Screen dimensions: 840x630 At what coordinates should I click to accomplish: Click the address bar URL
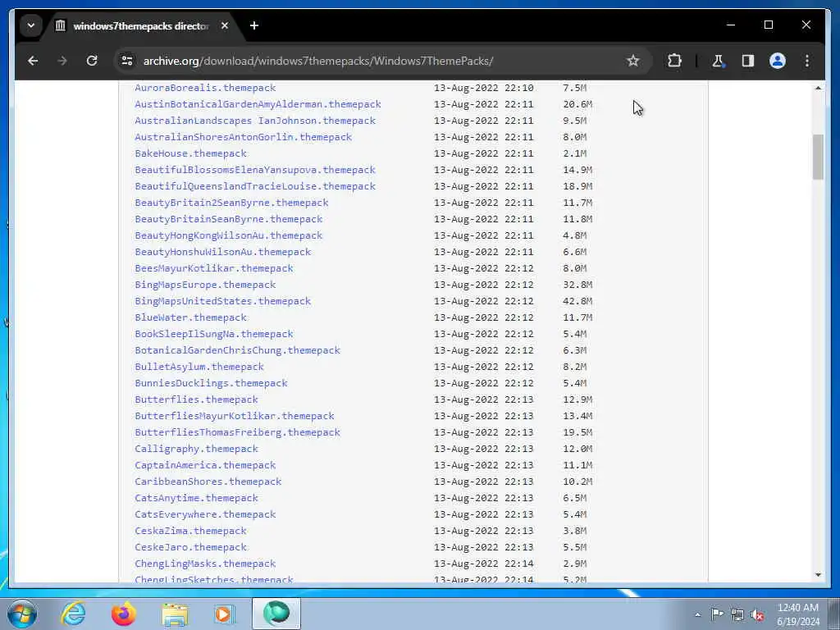317,61
